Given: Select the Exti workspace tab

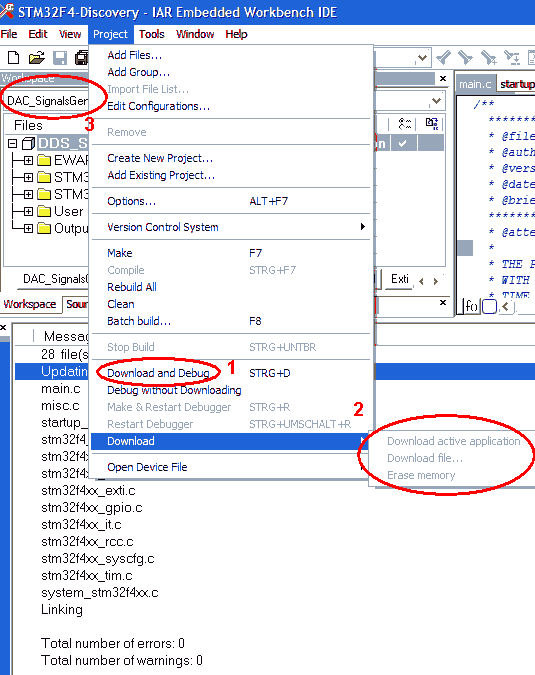Looking at the screenshot, I should (399, 279).
